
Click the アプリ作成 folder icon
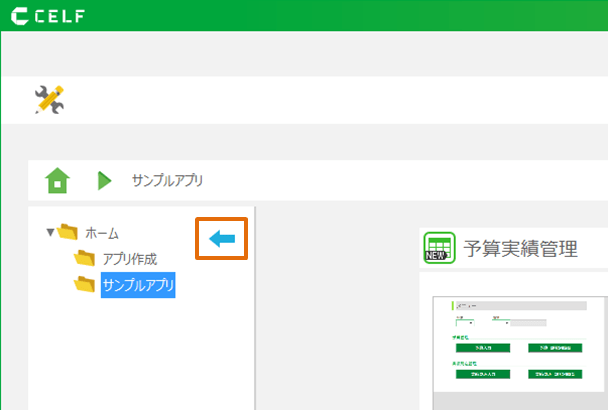pyautogui.click(x=85, y=259)
